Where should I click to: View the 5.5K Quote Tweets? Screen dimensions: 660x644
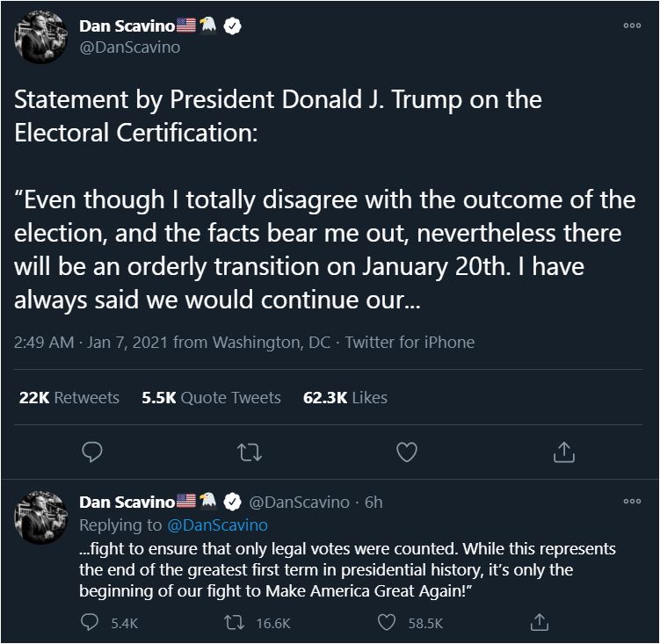point(211,398)
